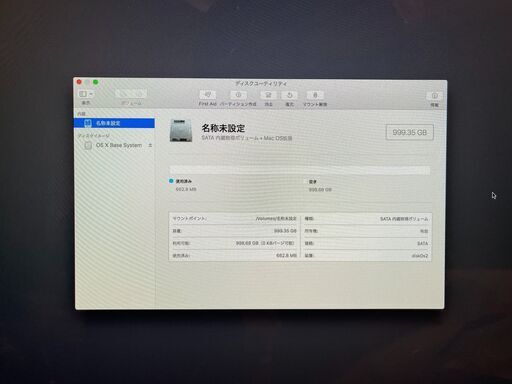Click the disk usage bar
This screenshot has height=384, width=512.
[x=300, y=170]
